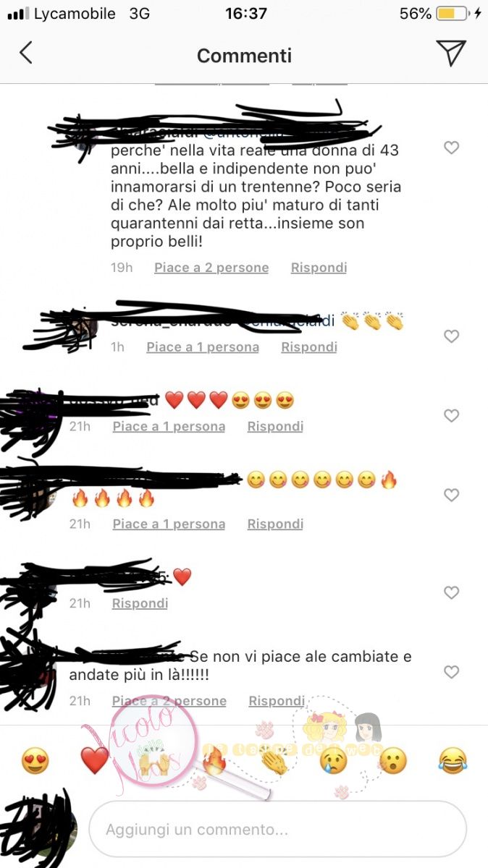View 'Piace a 1 persona' on the 1h comment
Viewport: 488px width, 868px height.
pyautogui.click(x=203, y=347)
